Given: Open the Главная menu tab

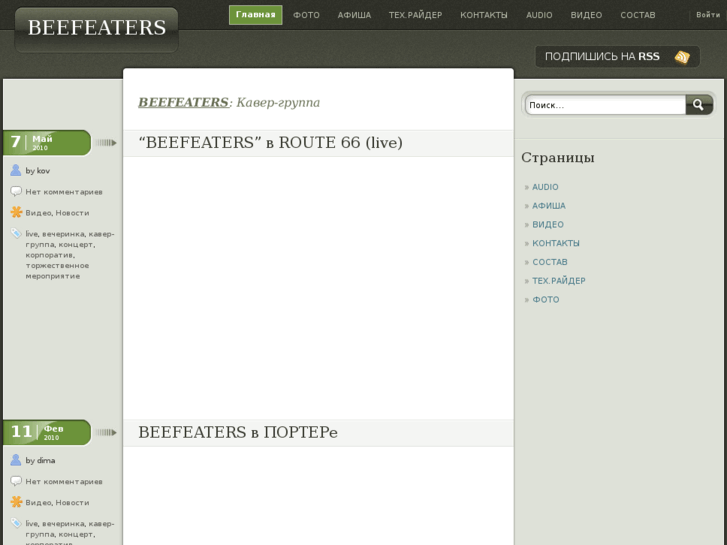Looking at the screenshot, I should tap(255, 15).
